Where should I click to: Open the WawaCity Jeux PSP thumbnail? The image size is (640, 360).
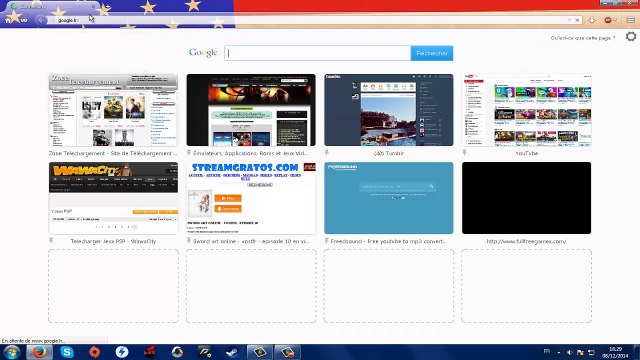[113, 198]
